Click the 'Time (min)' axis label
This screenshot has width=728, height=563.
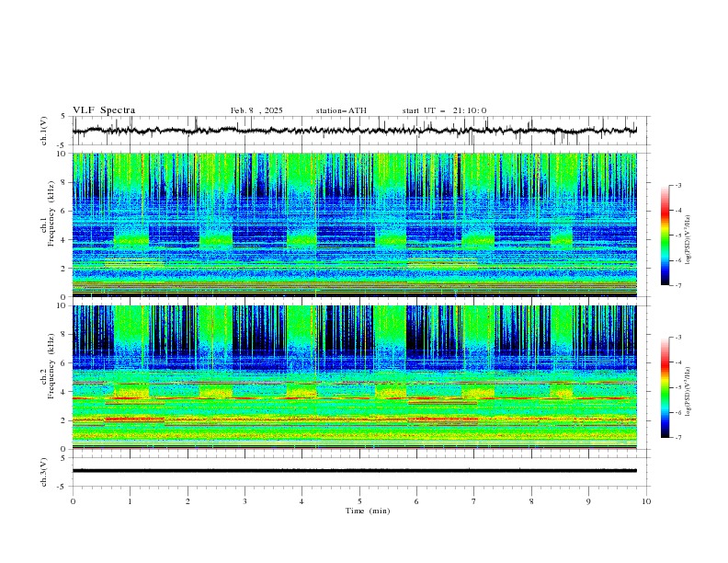coord(368,511)
